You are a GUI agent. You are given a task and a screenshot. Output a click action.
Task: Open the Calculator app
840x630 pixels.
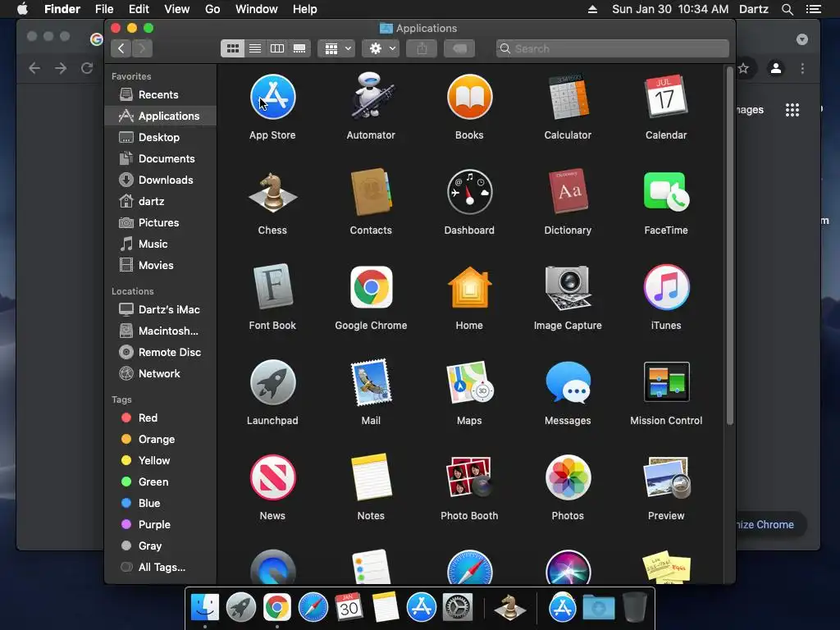click(x=568, y=97)
